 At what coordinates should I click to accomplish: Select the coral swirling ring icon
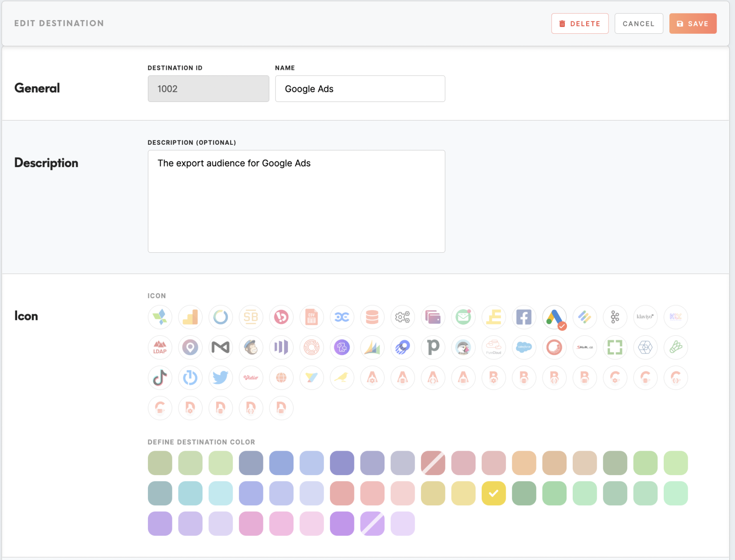[554, 348]
